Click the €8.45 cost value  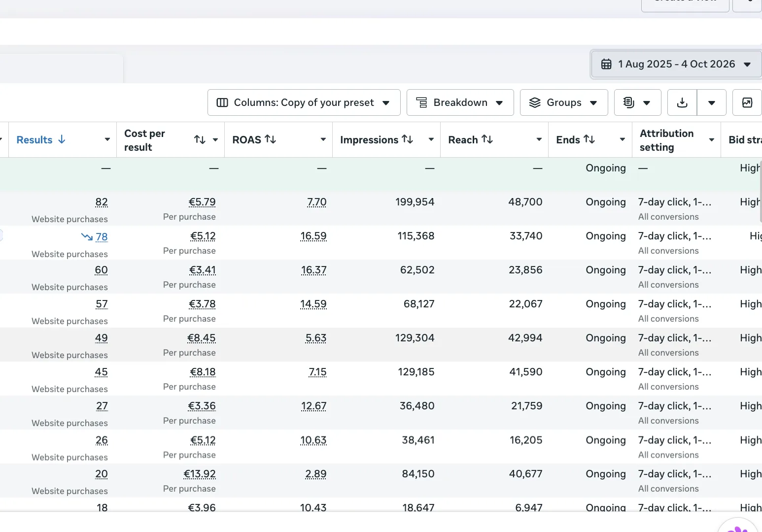(202, 338)
